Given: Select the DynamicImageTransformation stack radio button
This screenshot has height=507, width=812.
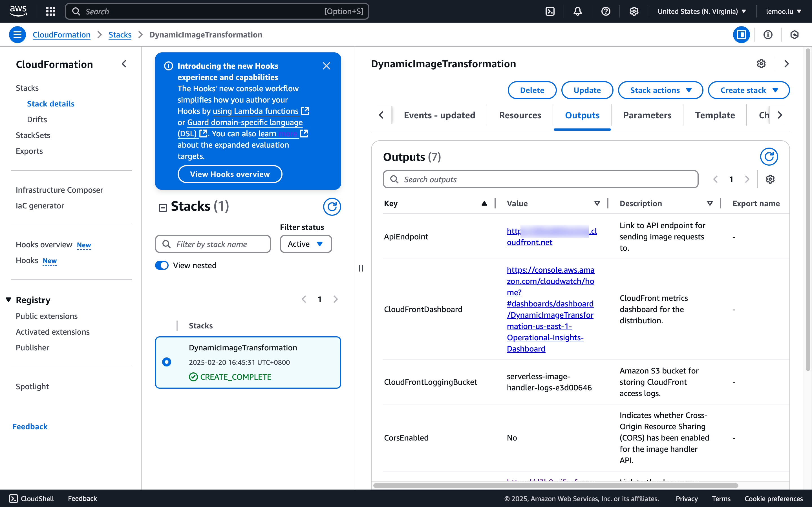Looking at the screenshot, I should point(166,362).
